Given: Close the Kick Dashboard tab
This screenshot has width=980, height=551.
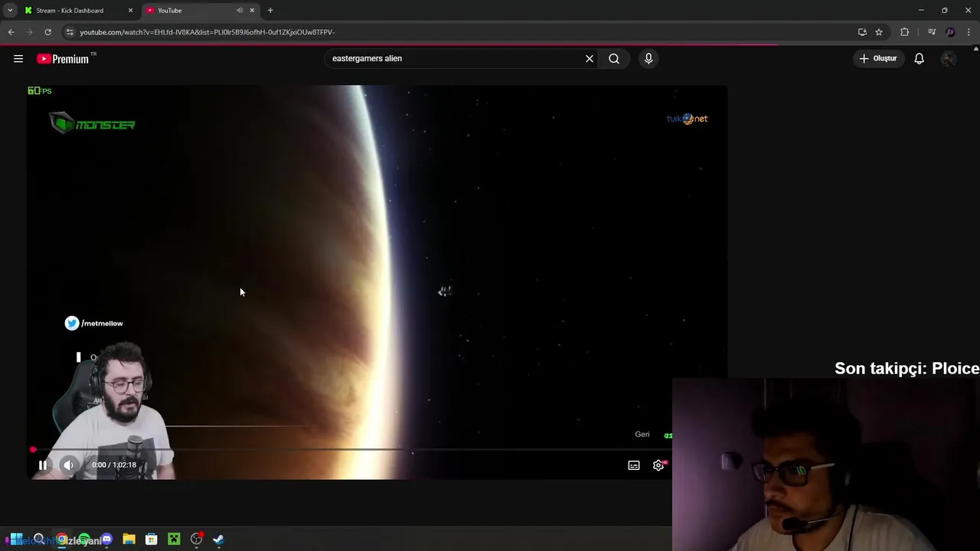Looking at the screenshot, I should coord(130,11).
